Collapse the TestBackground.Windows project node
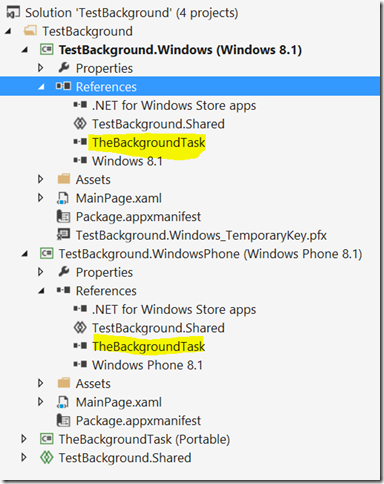Screen dimensions: 384x484 click(x=25, y=50)
